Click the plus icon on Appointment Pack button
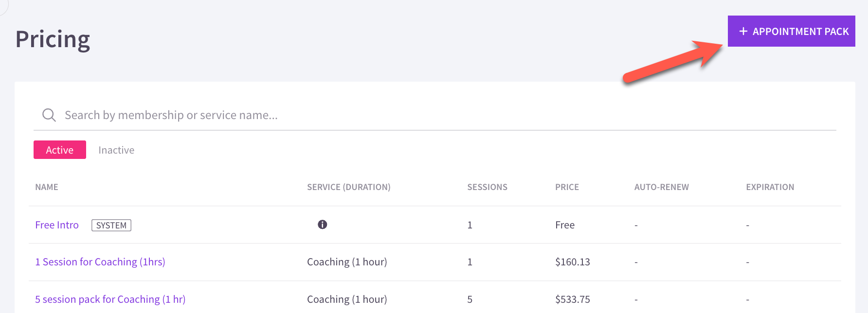The width and height of the screenshot is (868, 313). 743,31
